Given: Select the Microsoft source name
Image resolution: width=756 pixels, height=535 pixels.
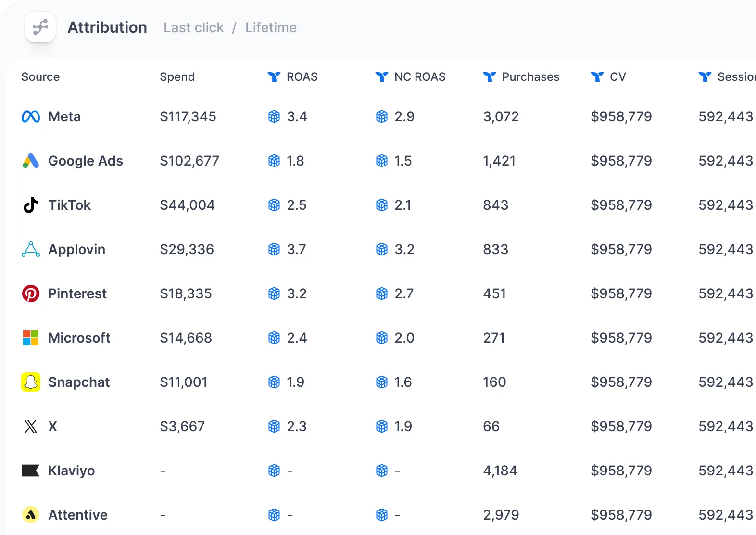Looking at the screenshot, I should (x=79, y=338).
